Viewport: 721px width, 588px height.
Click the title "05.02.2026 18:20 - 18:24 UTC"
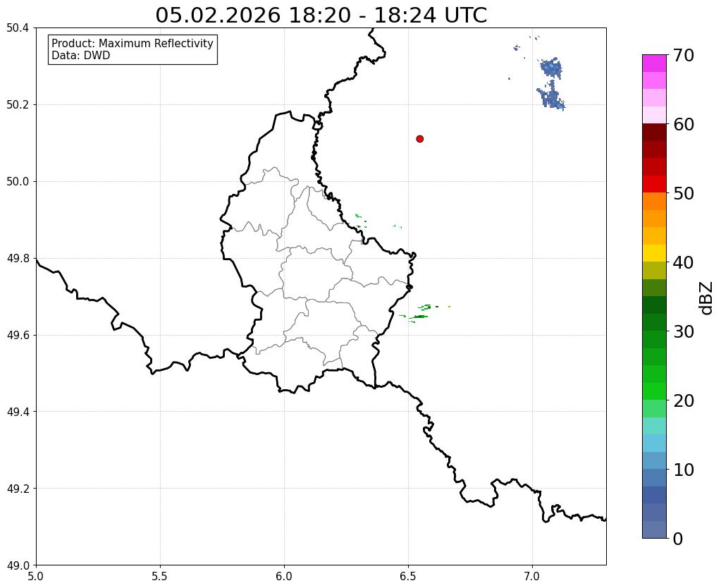click(321, 16)
